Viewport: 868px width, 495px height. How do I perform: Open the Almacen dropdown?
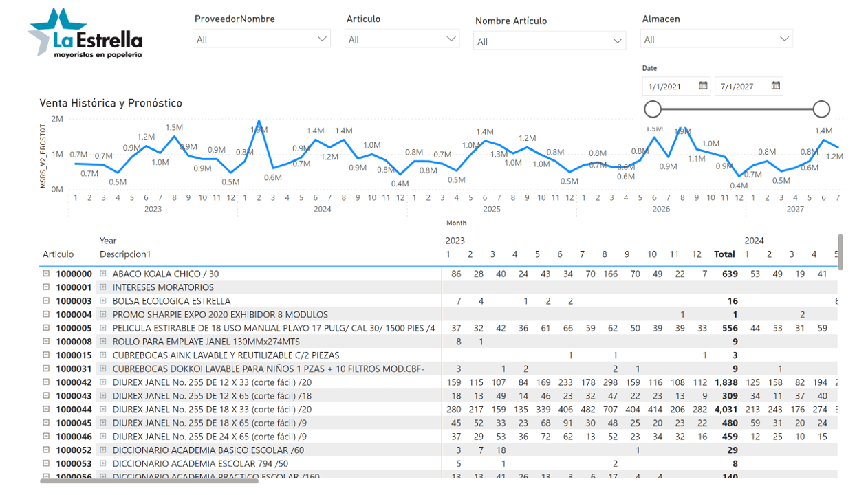point(717,39)
